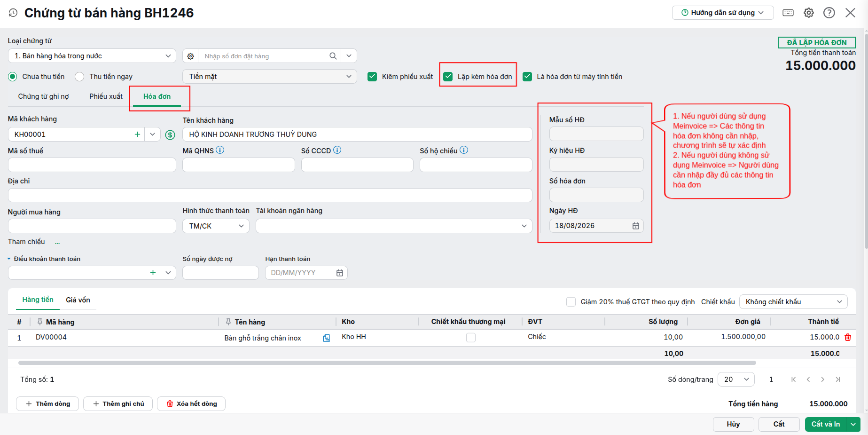Expand the order number dropdown arrow
Image resolution: width=868 pixels, height=435 pixels.
(349, 56)
